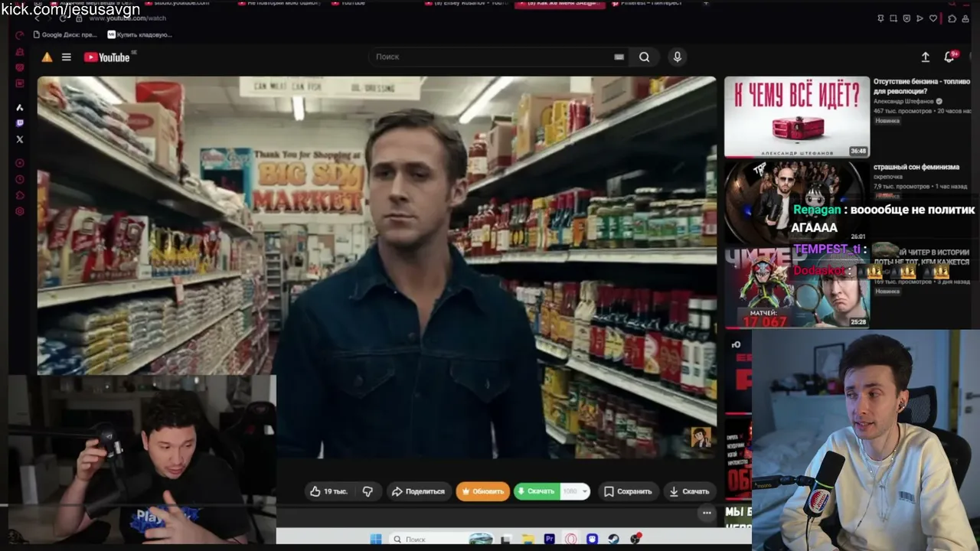The image size is (980, 551).
Task: Open the Twitch icon in browser sidebar
Action: (20, 123)
